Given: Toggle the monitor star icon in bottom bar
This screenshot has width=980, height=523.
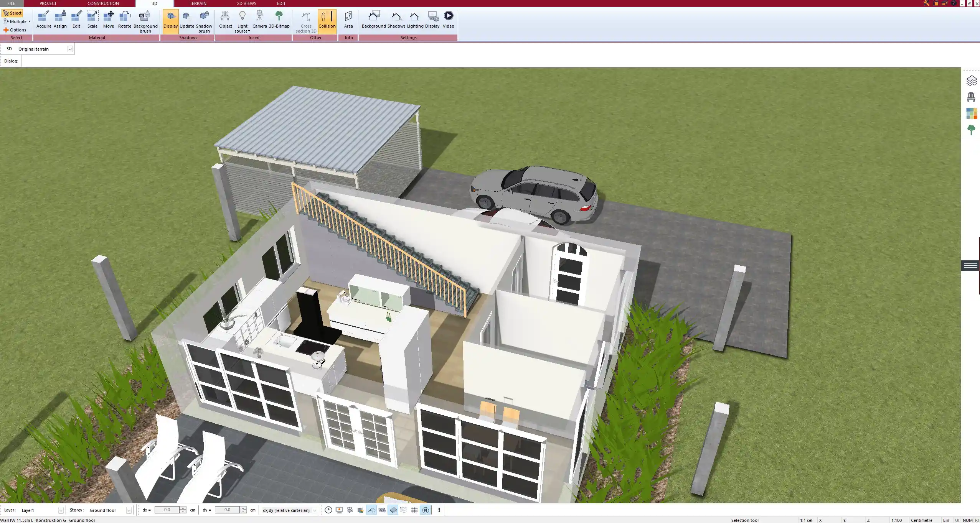Looking at the screenshot, I should [339, 510].
